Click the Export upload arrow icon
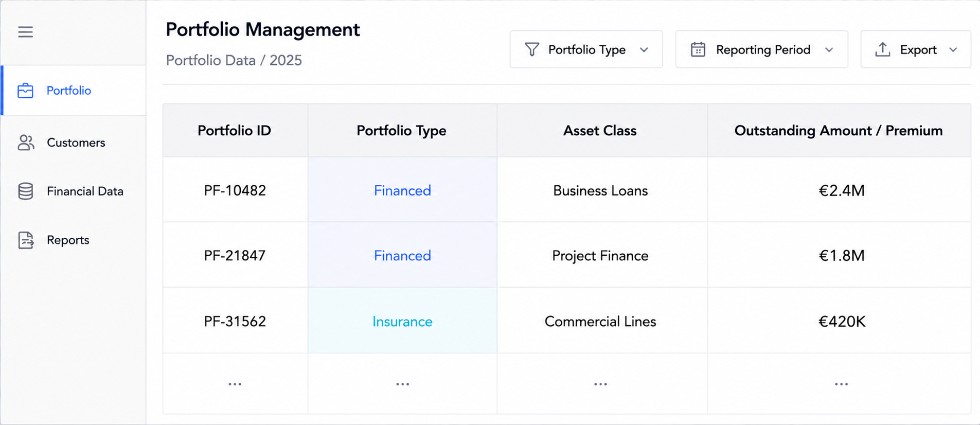Image resolution: width=980 pixels, height=425 pixels. (x=883, y=49)
